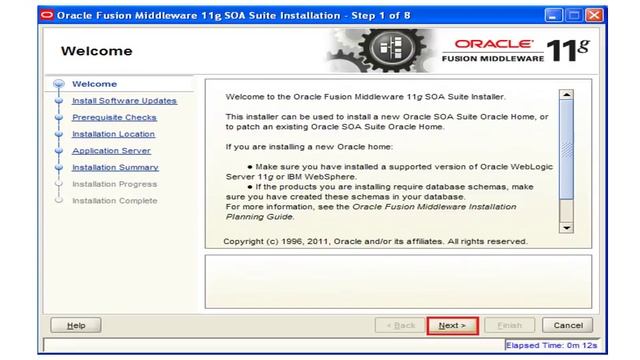Click the Prerequisite Checks bullet icon
The height and width of the screenshot is (360, 640).
59,118
